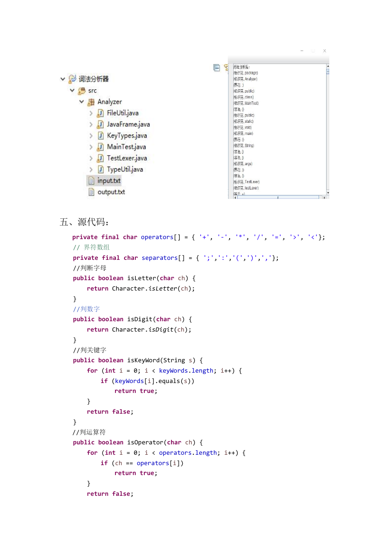Click the (标识符, class) output row
This screenshot has width=392, height=554.
(244, 97)
